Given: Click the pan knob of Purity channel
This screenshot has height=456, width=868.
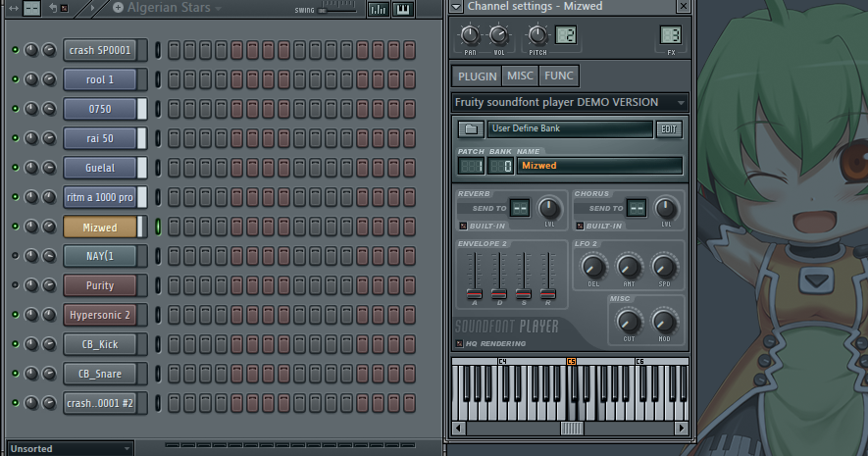Looking at the screenshot, I should point(31,285).
